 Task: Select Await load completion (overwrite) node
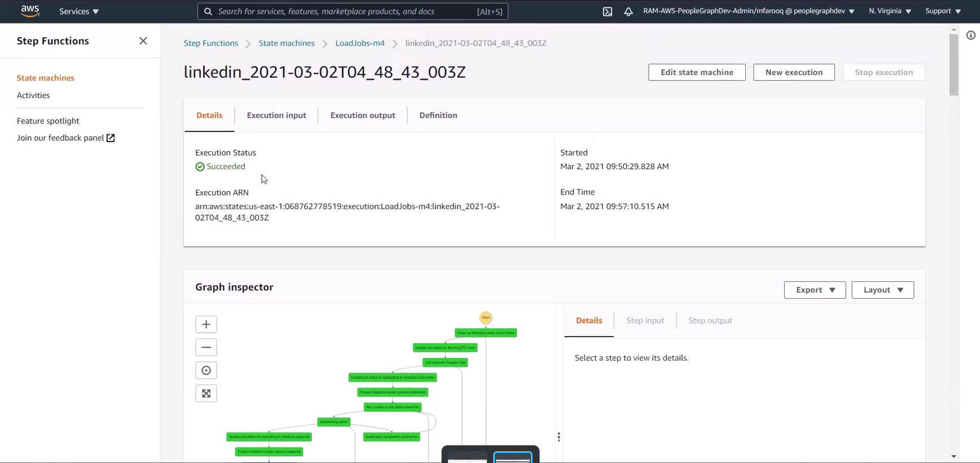[392, 436]
